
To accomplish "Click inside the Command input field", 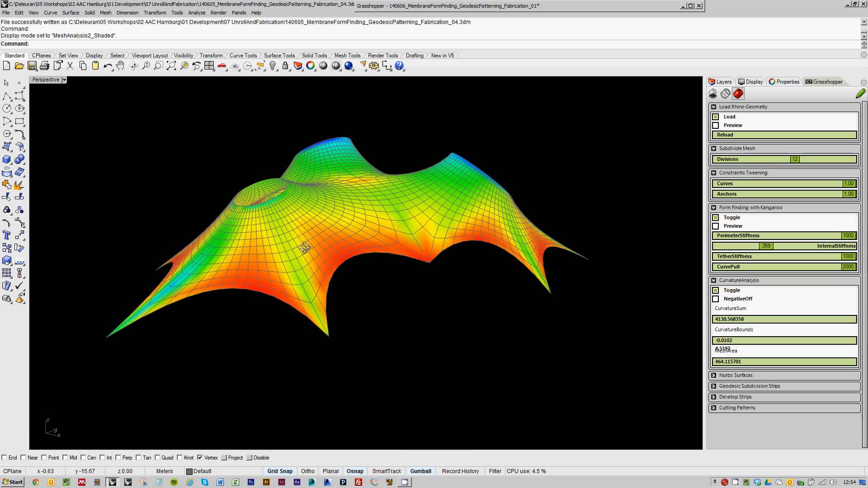I will pyautogui.click(x=136, y=44).
